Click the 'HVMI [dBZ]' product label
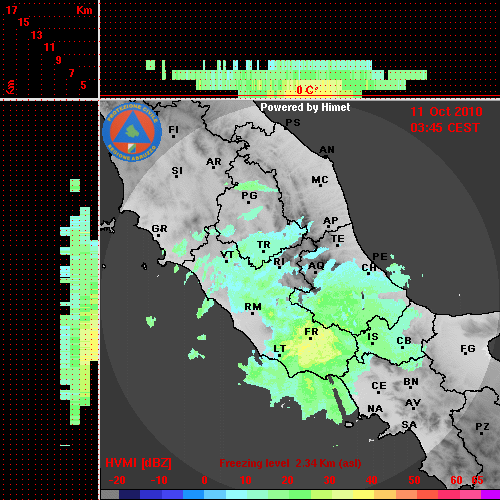Screen dimensions: 500x500 (x=139, y=463)
